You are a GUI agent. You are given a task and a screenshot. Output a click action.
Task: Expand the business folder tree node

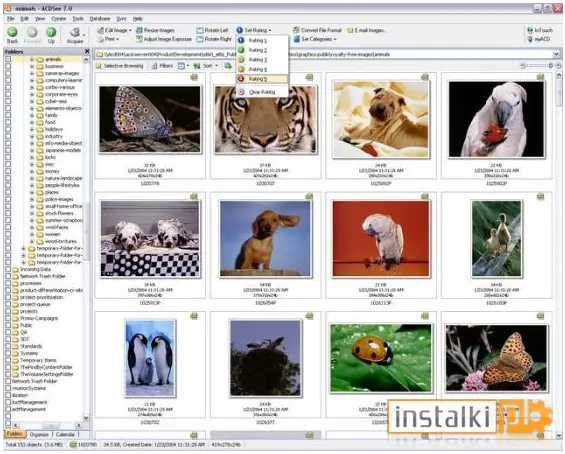click(32, 66)
